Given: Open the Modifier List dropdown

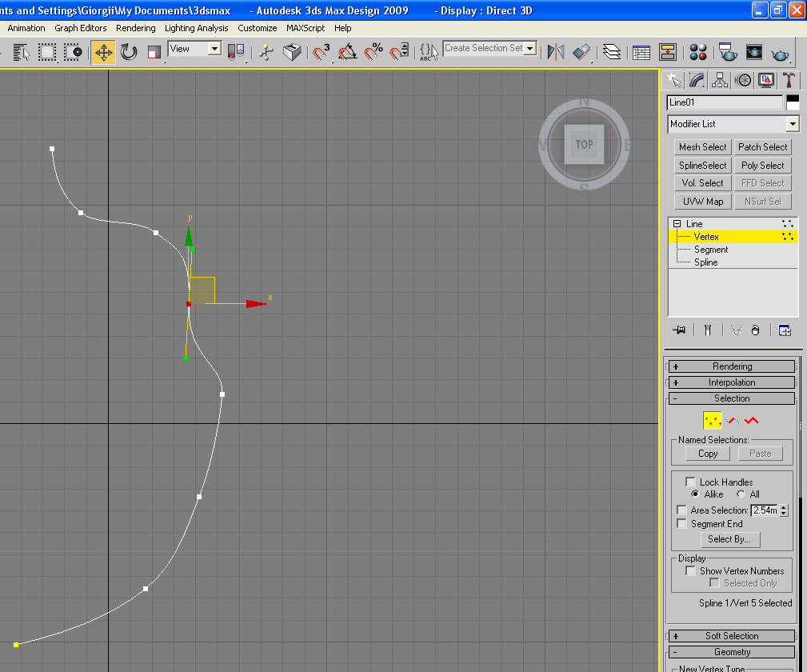Looking at the screenshot, I should [792, 124].
